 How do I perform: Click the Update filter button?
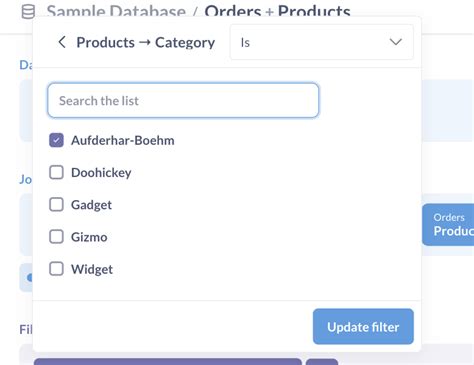click(363, 327)
